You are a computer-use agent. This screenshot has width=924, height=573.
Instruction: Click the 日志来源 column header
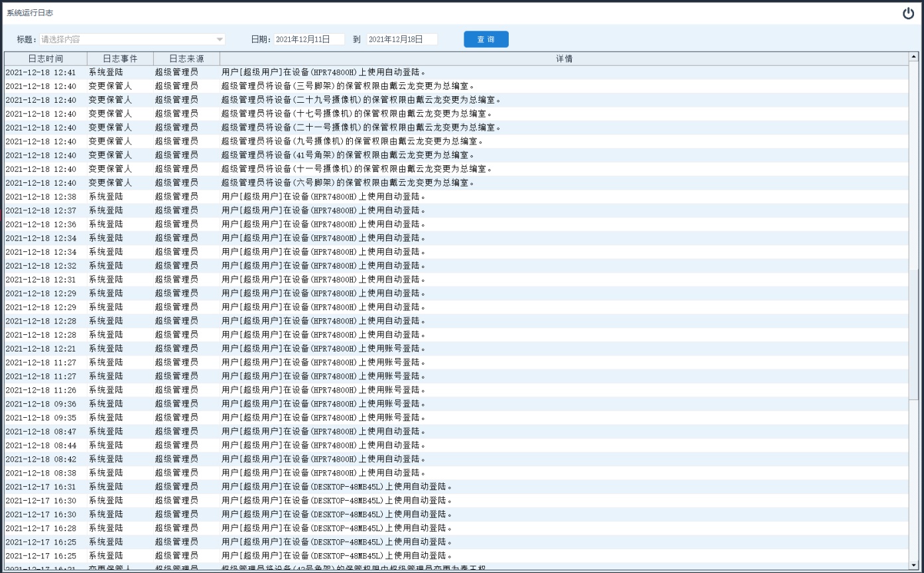coord(186,59)
